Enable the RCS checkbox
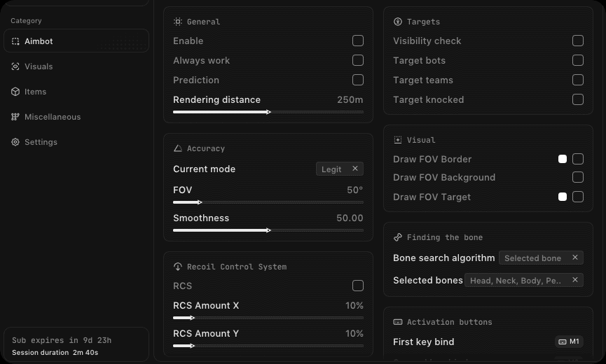This screenshot has height=364, width=606. pos(358,286)
